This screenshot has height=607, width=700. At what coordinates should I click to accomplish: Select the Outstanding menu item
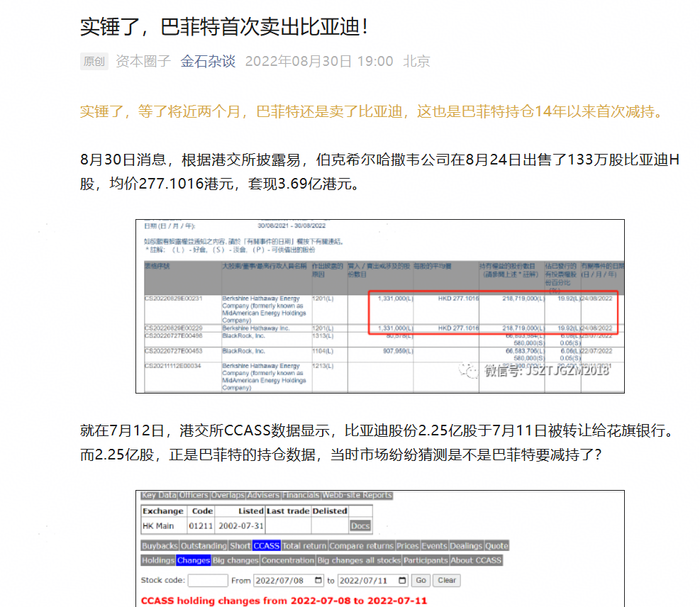[204, 546]
